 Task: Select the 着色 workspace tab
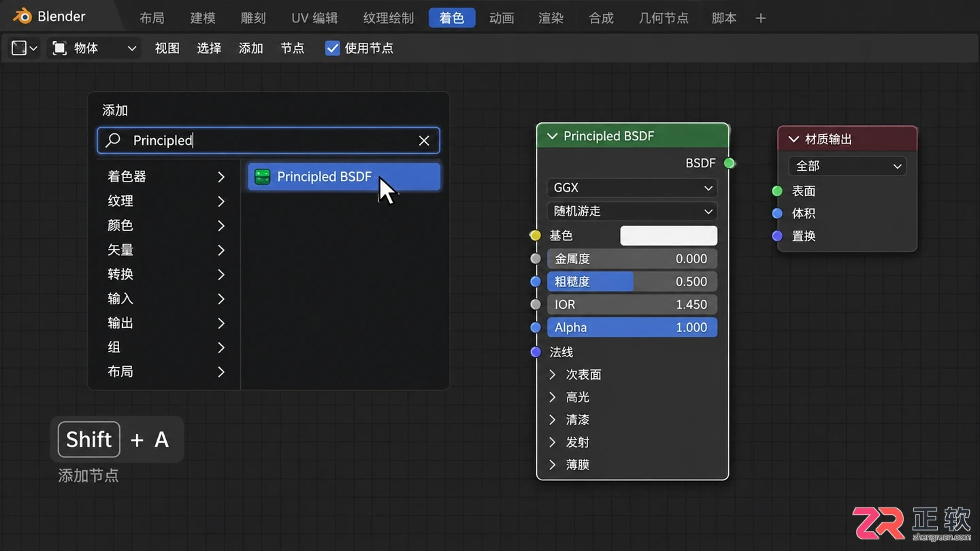[452, 18]
